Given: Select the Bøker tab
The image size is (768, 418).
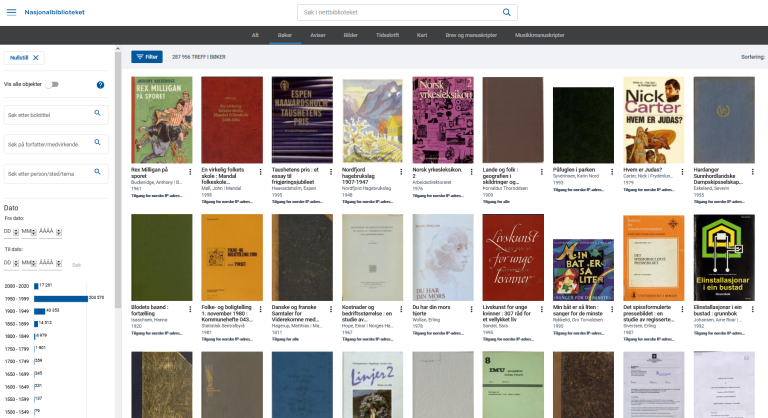Looking at the screenshot, I should (x=285, y=35).
